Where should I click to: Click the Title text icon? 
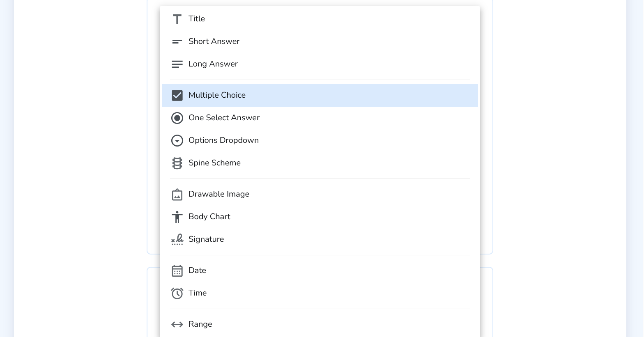click(177, 19)
